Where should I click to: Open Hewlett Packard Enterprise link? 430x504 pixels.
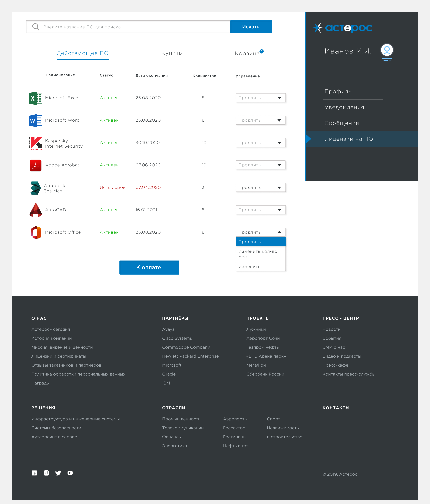190,356
